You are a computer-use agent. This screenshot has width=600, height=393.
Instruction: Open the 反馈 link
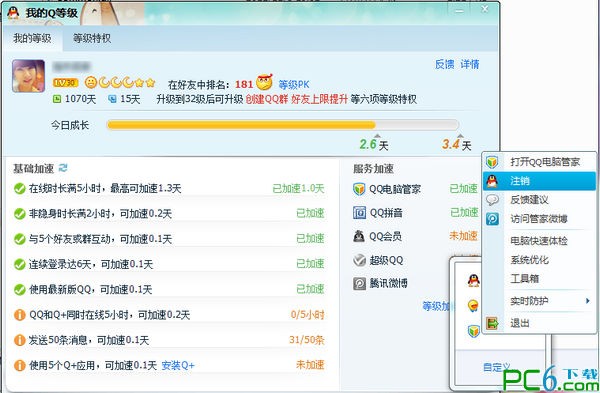click(x=445, y=64)
